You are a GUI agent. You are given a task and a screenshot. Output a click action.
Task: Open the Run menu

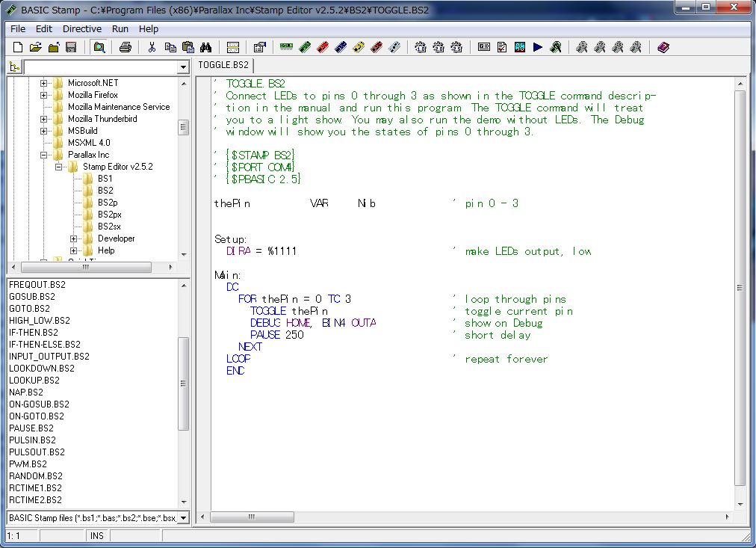[120, 29]
